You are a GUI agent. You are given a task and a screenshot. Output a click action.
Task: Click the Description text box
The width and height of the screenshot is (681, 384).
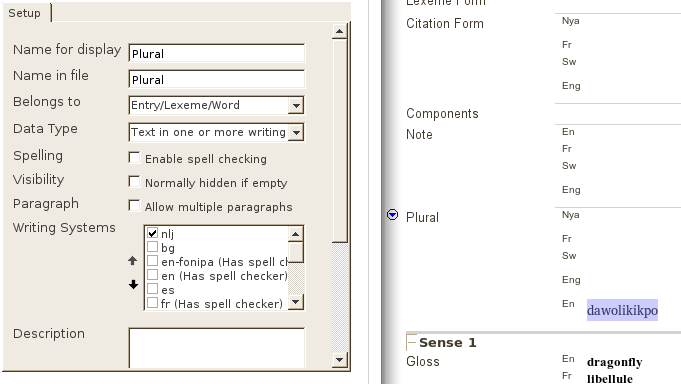[x=216, y=348]
